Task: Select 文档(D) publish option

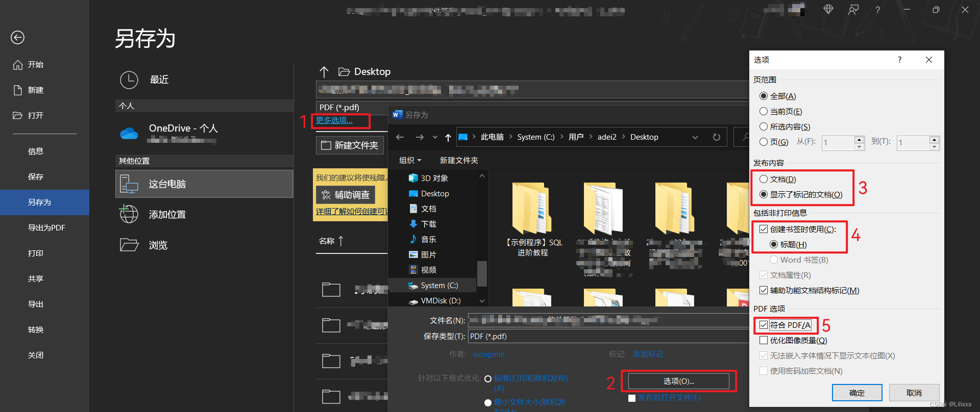Action: [764, 179]
